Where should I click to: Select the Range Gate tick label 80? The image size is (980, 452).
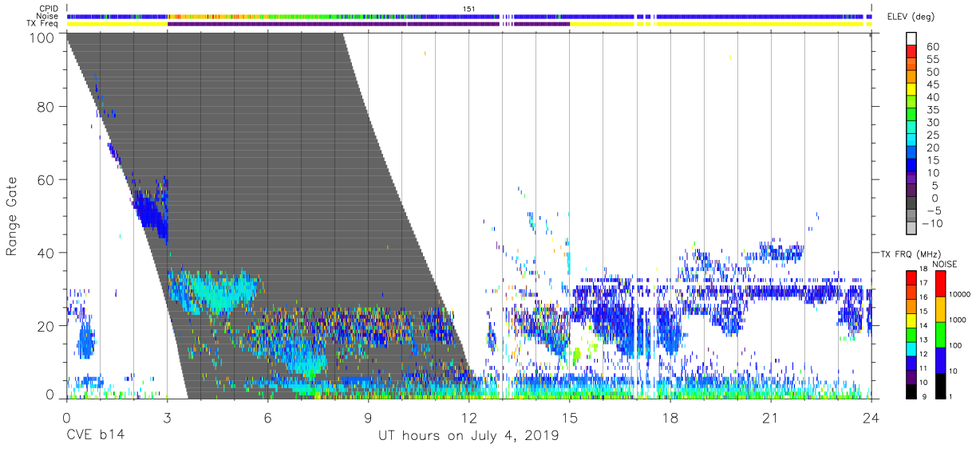(46, 107)
